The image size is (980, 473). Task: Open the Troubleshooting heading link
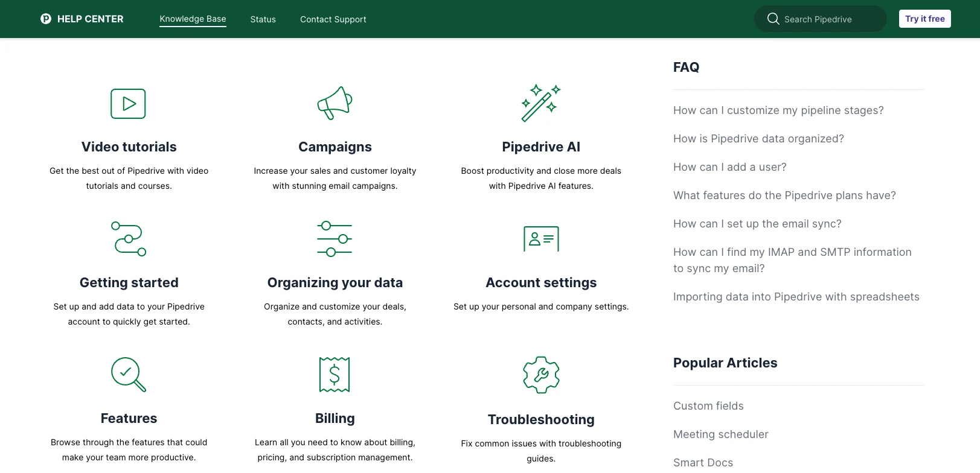point(541,419)
